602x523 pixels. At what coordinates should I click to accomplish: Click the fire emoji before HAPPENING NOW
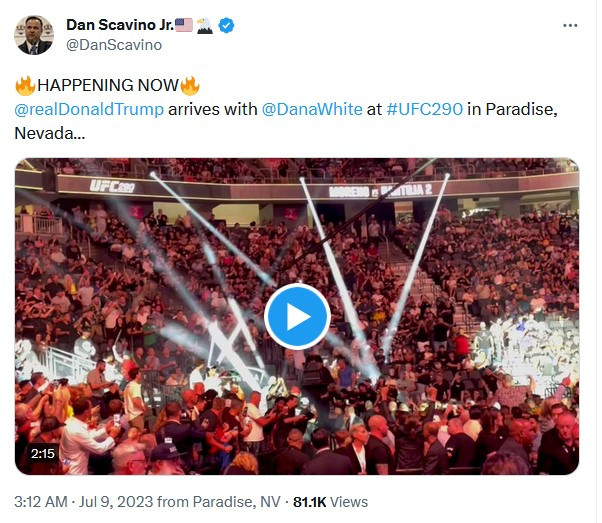tap(25, 86)
